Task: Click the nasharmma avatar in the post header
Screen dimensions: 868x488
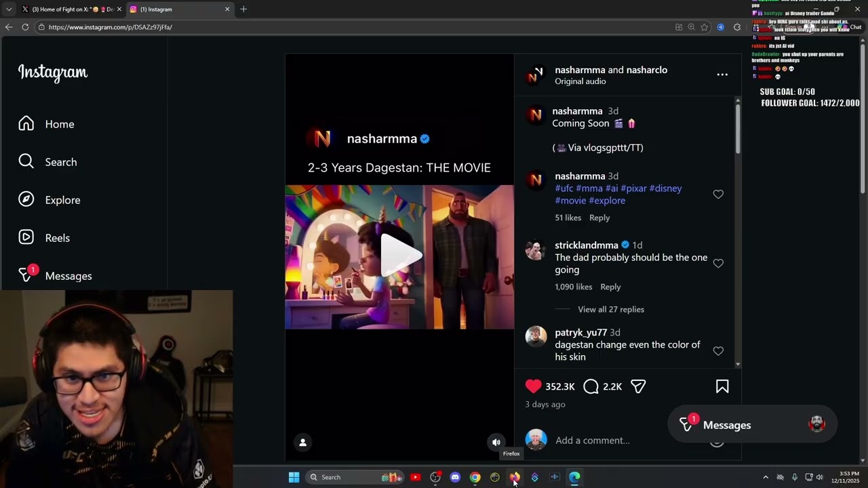Action: [536, 75]
